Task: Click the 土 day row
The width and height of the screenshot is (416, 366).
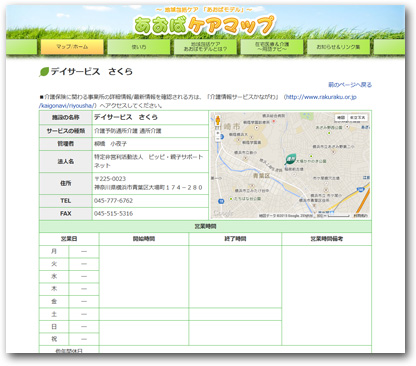Action: (69, 314)
